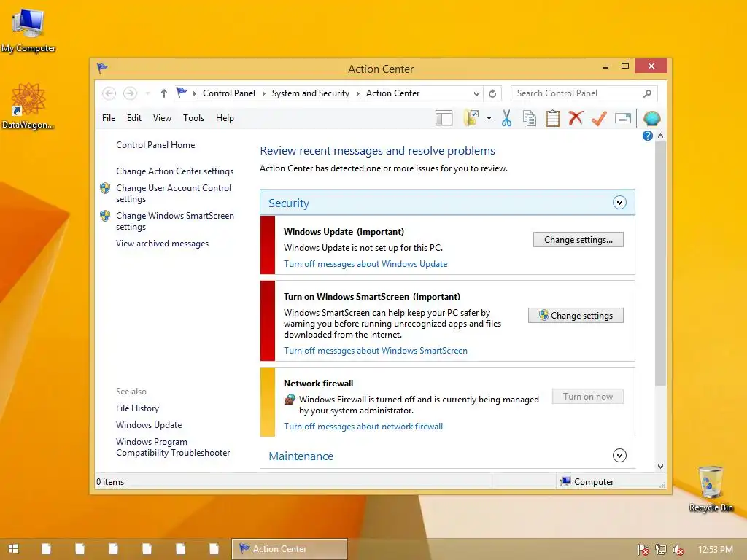Viewport: 747px width, 560px height.
Task: Click the orange checkmark toolbar icon
Action: point(599,118)
